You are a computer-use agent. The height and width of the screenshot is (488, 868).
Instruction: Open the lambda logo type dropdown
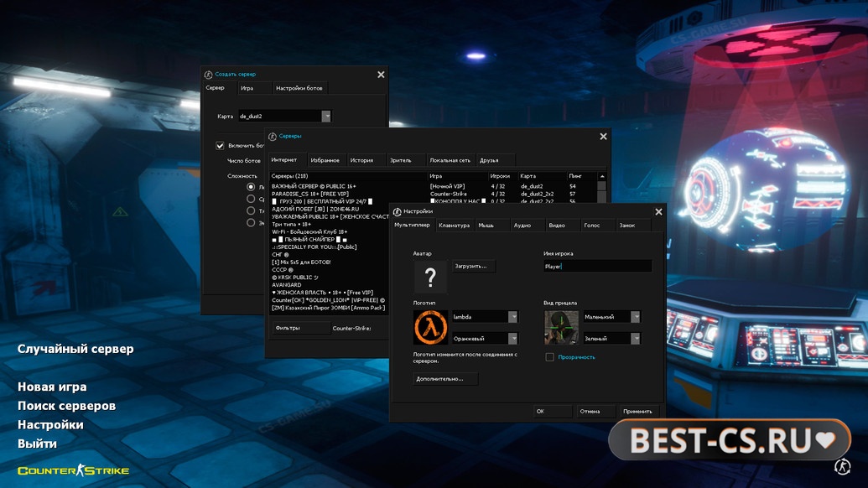(512, 316)
